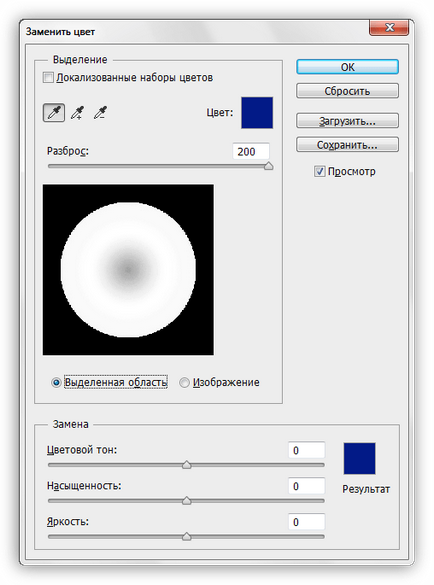
Task: Click the Насыщенность slider handle
Action: point(187,501)
